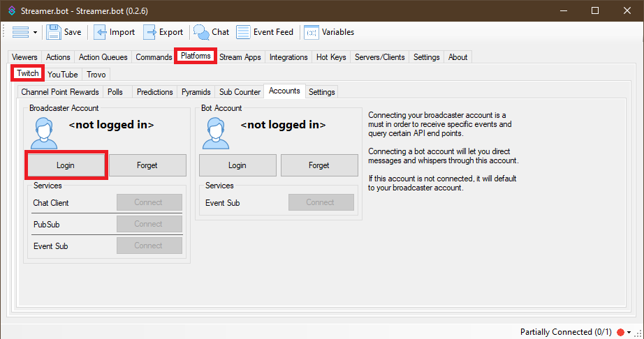
Task: Click Login for the Broadcaster Account
Action: [66, 165]
